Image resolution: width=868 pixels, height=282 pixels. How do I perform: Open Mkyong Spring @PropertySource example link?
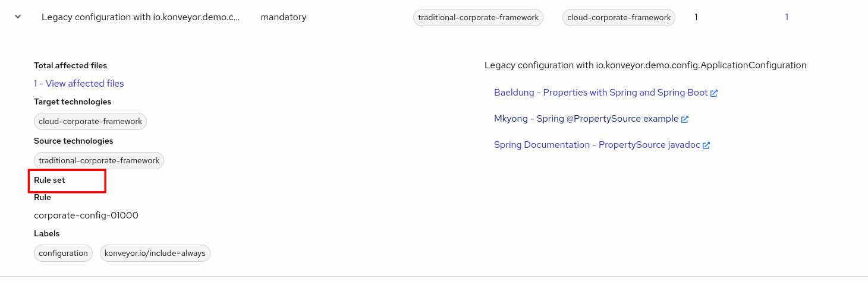click(x=586, y=119)
